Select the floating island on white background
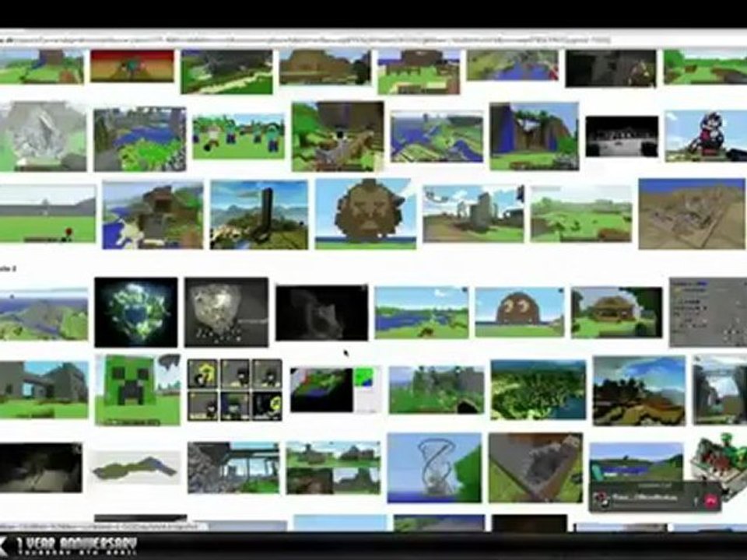Viewport: 747px width, 560px height. click(136, 467)
